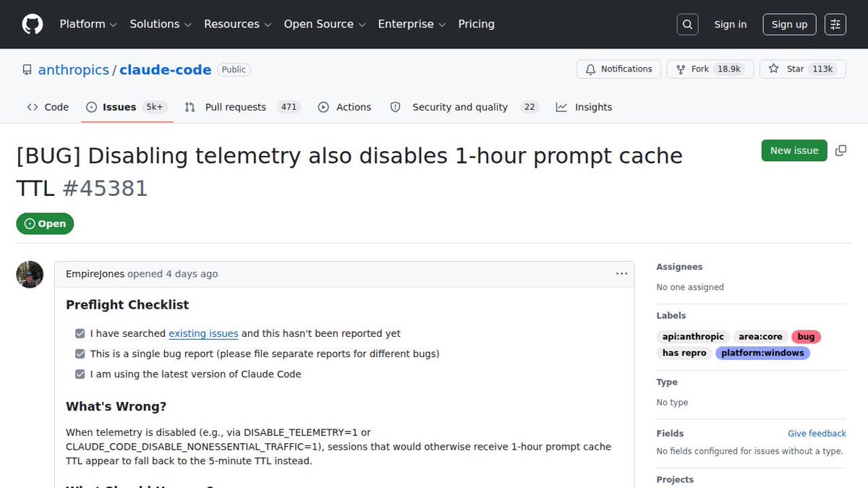Click the Assignees heading

[x=679, y=267]
